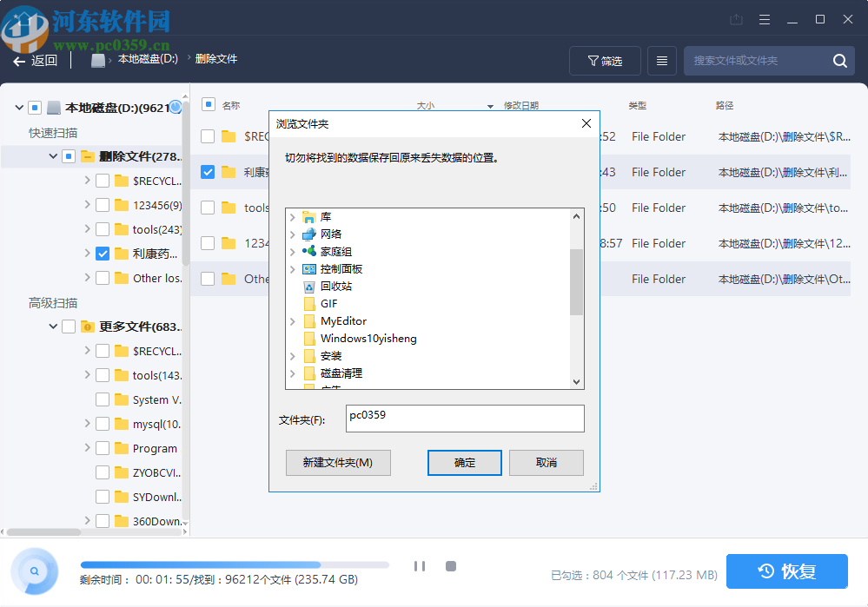
Task: Click the search magnifier icon
Action: pos(838,60)
